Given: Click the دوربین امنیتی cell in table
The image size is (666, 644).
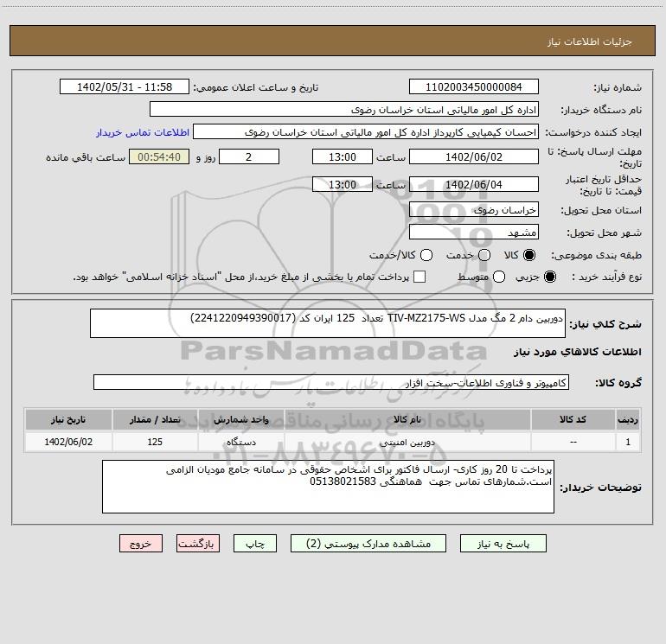Looking at the screenshot, I should pos(407,442).
